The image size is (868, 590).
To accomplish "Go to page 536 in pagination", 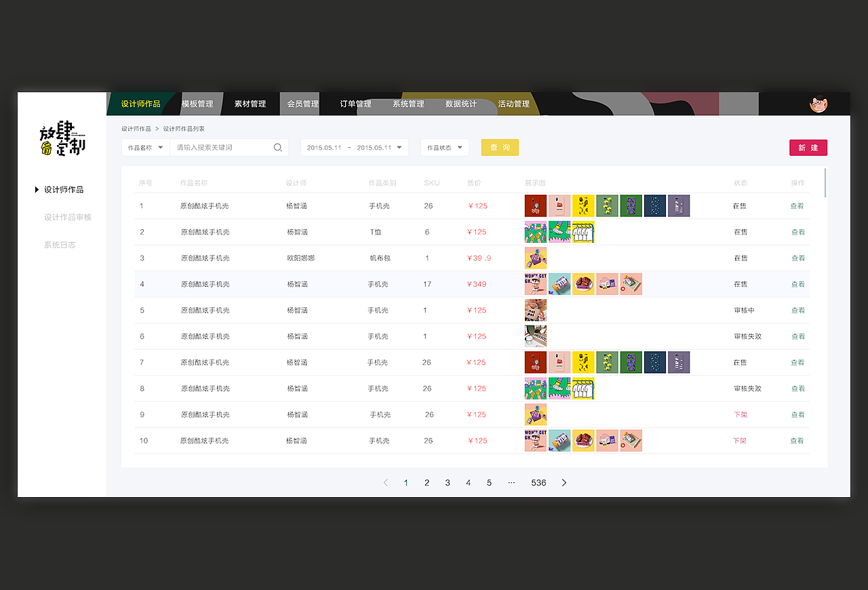I will (538, 482).
